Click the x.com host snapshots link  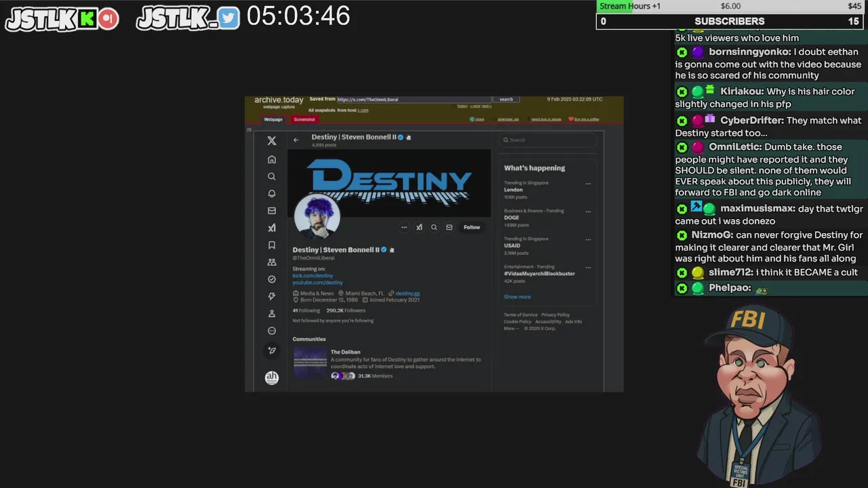pyautogui.click(x=363, y=110)
